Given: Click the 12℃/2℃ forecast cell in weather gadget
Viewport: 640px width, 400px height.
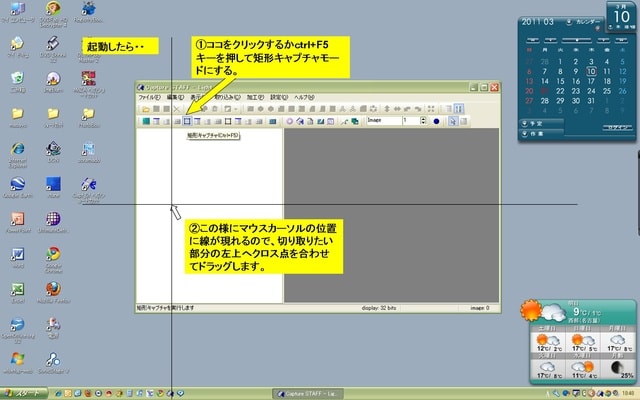Looking at the screenshot, I should [x=548, y=342].
